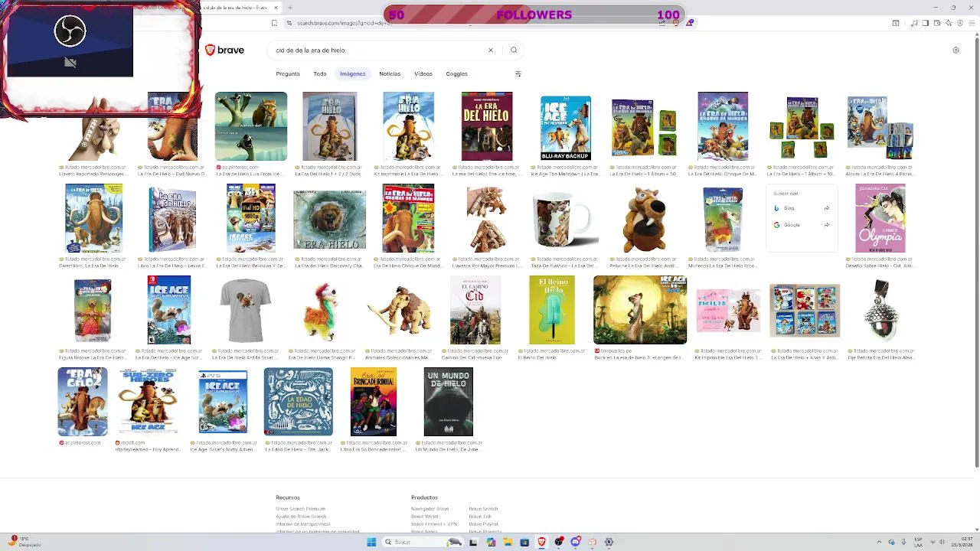Search with Bing in the fallback box

click(802, 208)
